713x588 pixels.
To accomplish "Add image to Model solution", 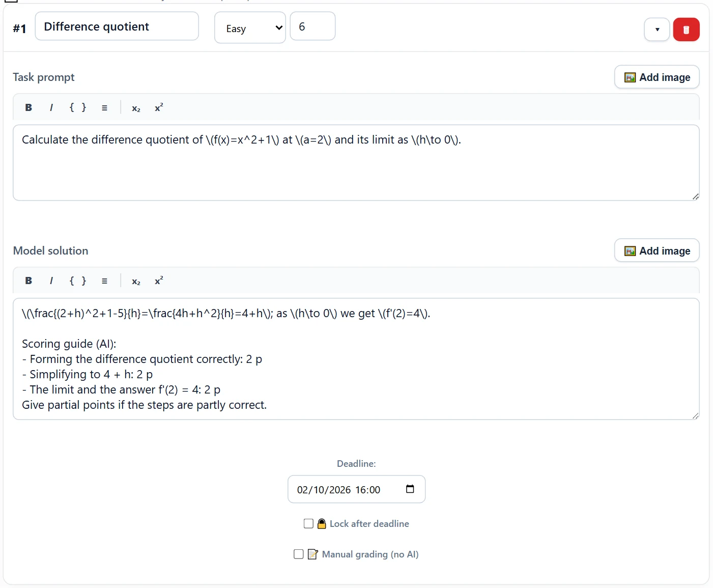I will pyautogui.click(x=657, y=250).
